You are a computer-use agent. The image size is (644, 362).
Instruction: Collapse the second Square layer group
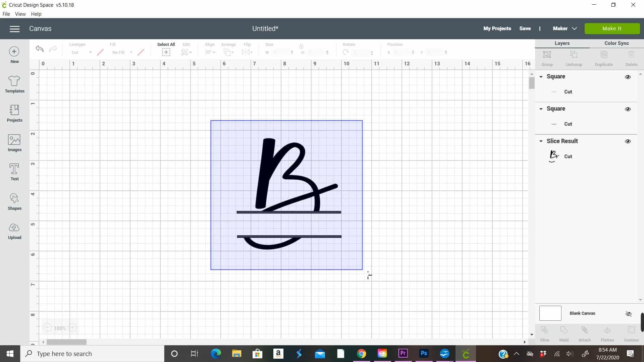541,109
